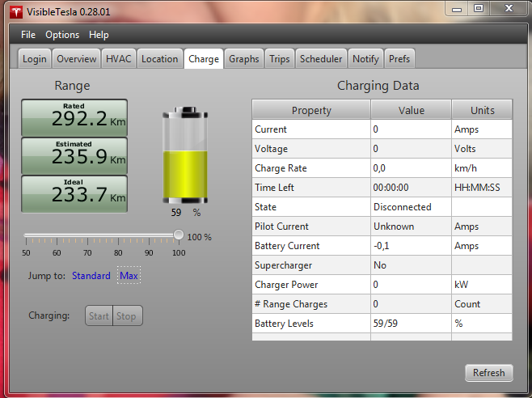Click the kW units cell

point(482,284)
